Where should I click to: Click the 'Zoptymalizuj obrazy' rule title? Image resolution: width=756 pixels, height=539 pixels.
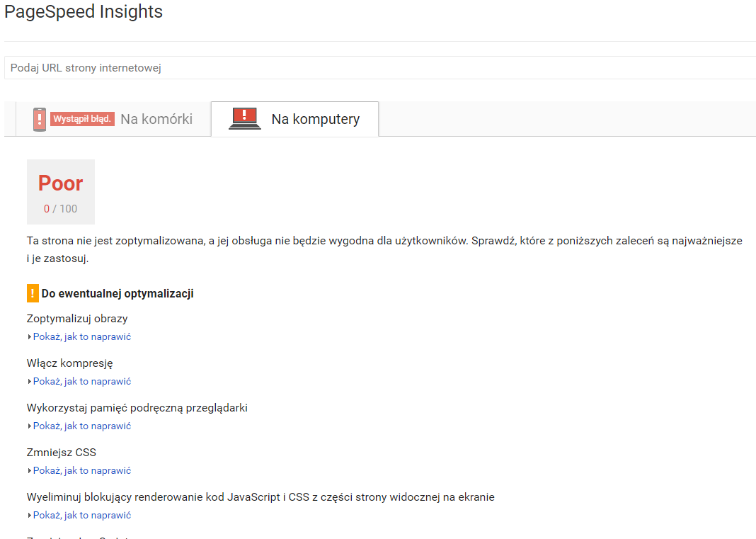point(77,319)
